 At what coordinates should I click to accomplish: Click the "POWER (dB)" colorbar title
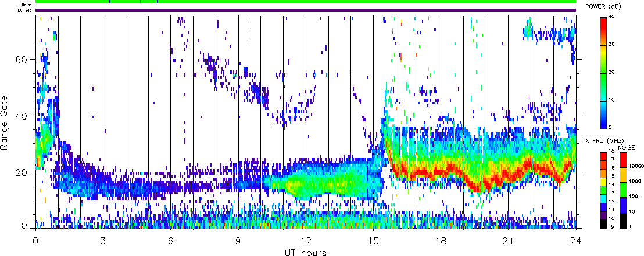pyautogui.click(x=603, y=7)
